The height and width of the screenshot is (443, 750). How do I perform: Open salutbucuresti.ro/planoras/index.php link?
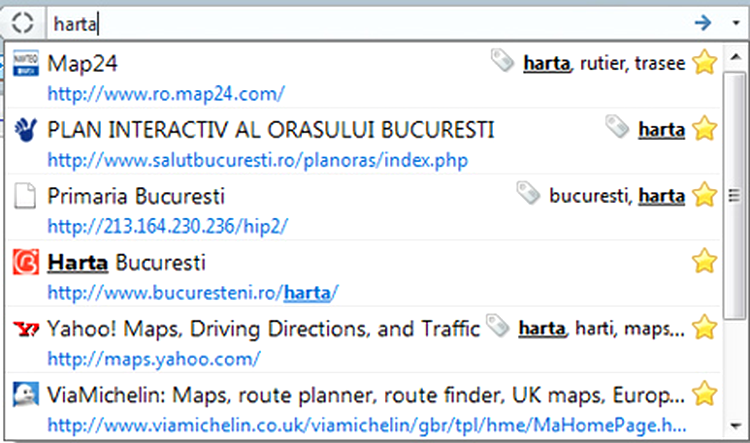tap(257, 160)
